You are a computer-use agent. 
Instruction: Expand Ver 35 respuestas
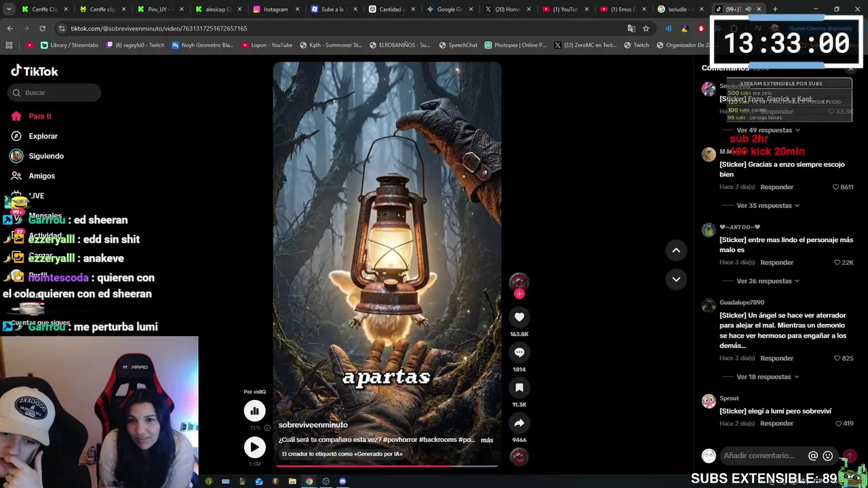tap(768, 205)
